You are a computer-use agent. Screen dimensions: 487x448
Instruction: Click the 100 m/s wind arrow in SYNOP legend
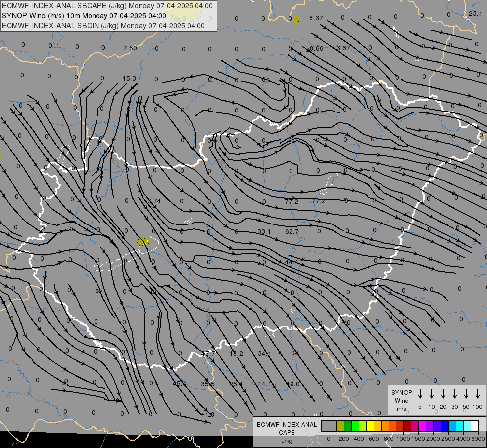coord(478,393)
